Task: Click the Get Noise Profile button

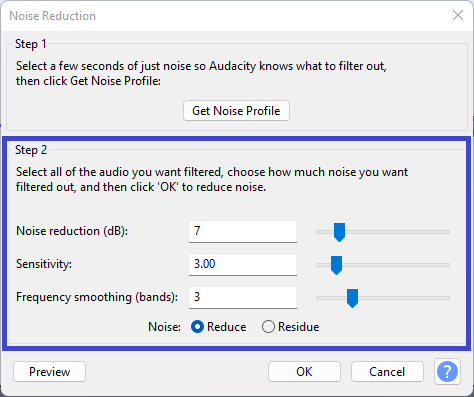Action: 236,111
